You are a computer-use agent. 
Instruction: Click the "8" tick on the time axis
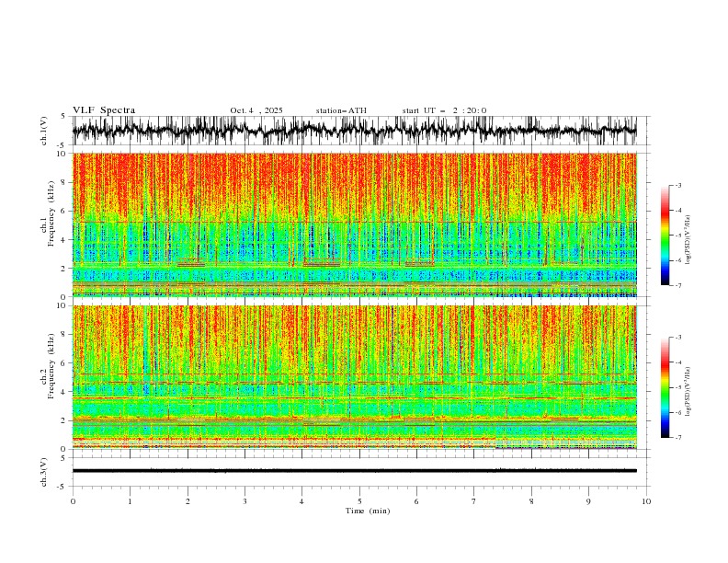click(x=531, y=501)
